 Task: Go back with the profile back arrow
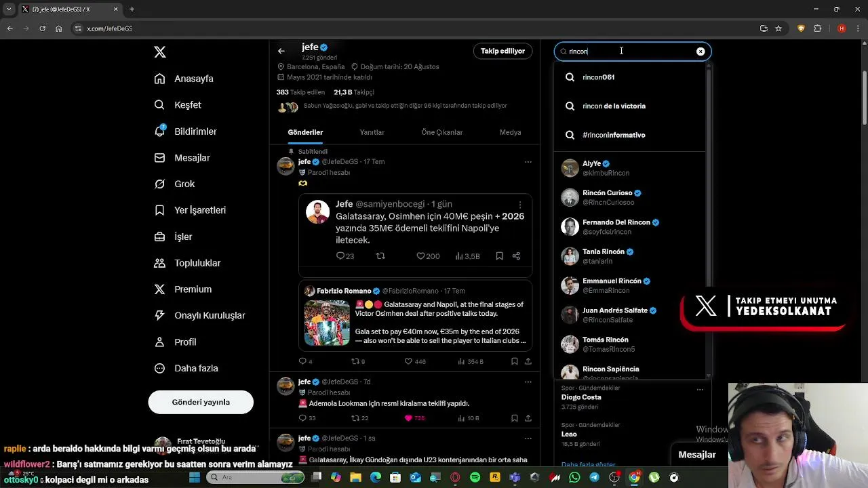[281, 51]
